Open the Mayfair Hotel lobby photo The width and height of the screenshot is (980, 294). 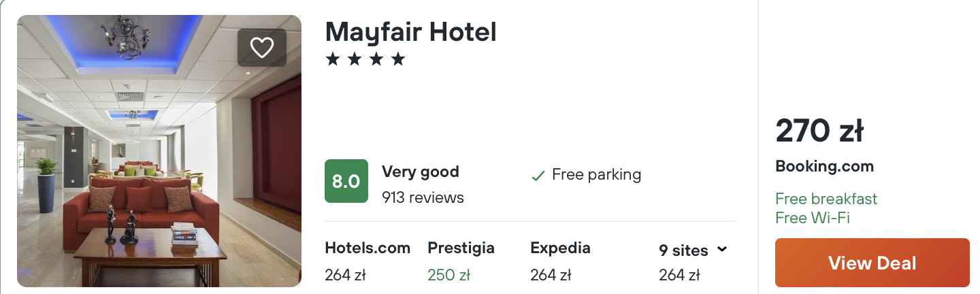[159, 151]
